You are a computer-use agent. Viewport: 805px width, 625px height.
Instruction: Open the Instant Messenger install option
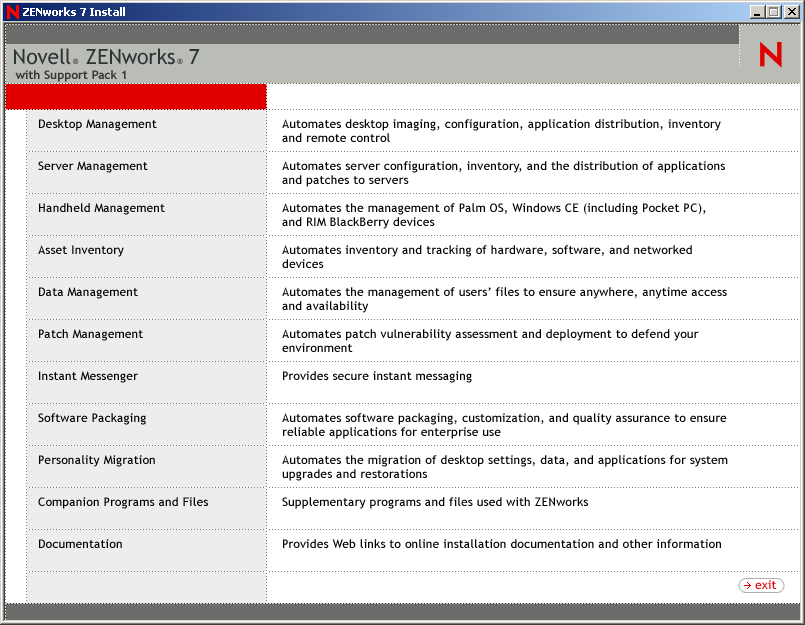[87, 376]
